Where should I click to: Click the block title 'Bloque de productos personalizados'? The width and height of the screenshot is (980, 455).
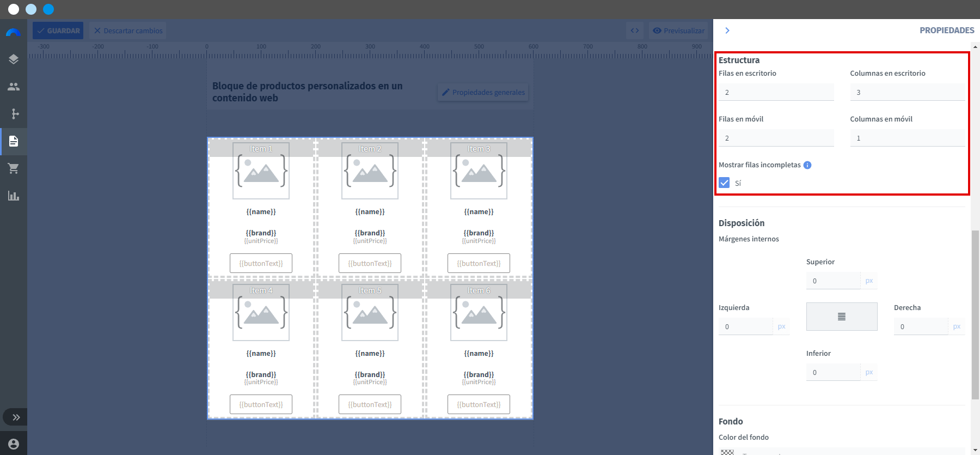tap(307, 92)
